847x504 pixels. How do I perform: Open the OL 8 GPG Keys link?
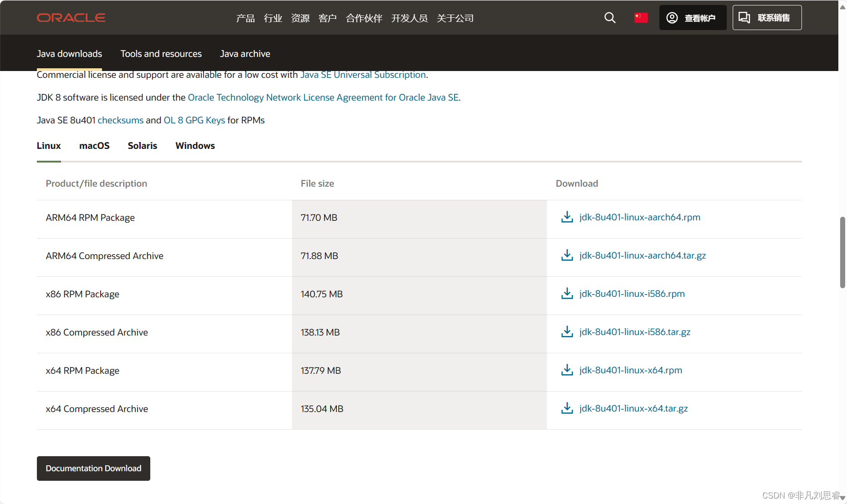194,120
